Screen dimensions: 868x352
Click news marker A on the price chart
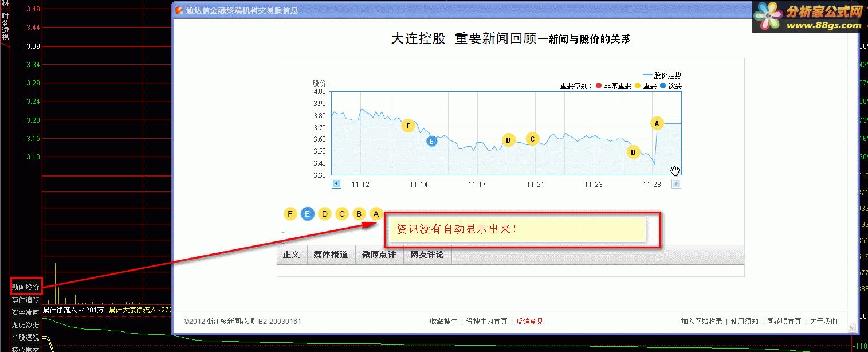click(x=657, y=123)
